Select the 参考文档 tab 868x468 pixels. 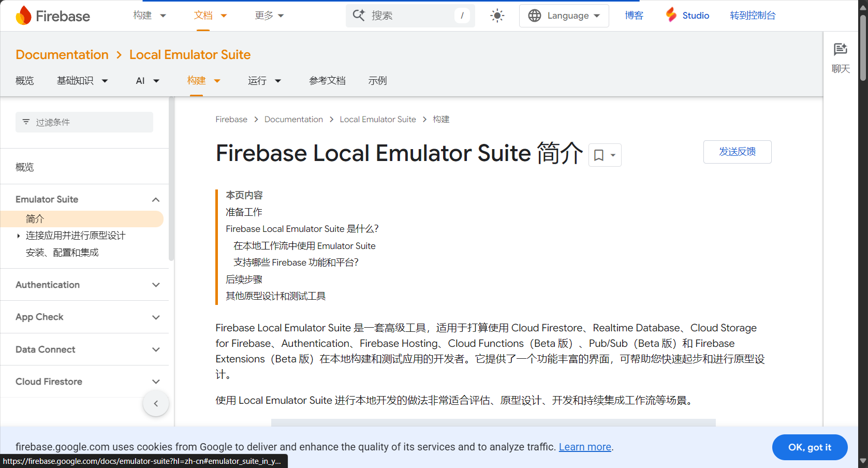(327, 81)
